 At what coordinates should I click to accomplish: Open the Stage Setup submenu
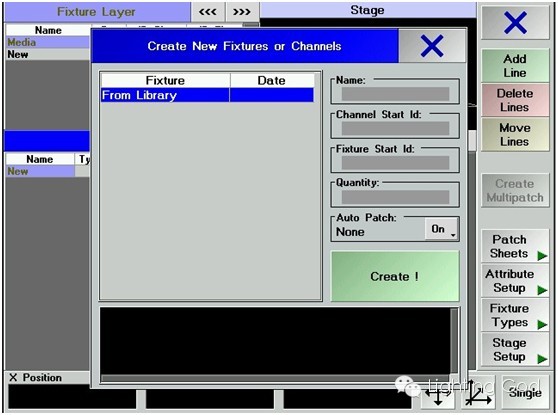coord(515,350)
